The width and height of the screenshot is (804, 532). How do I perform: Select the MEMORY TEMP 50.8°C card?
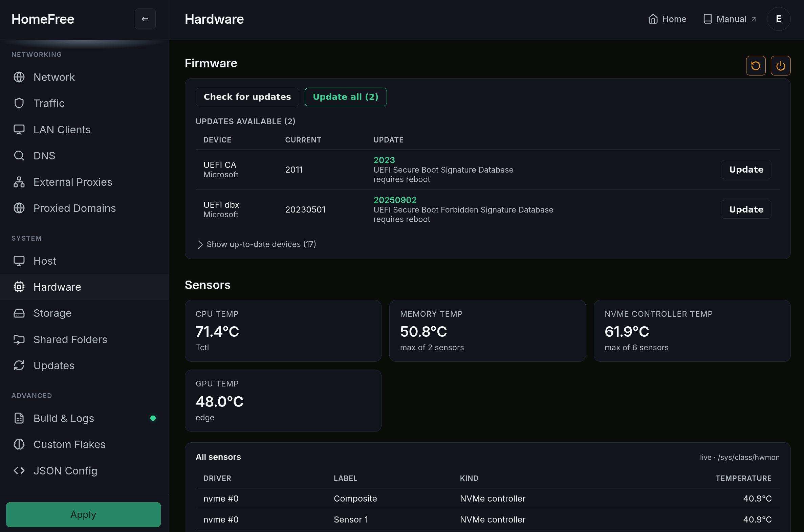tap(487, 331)
